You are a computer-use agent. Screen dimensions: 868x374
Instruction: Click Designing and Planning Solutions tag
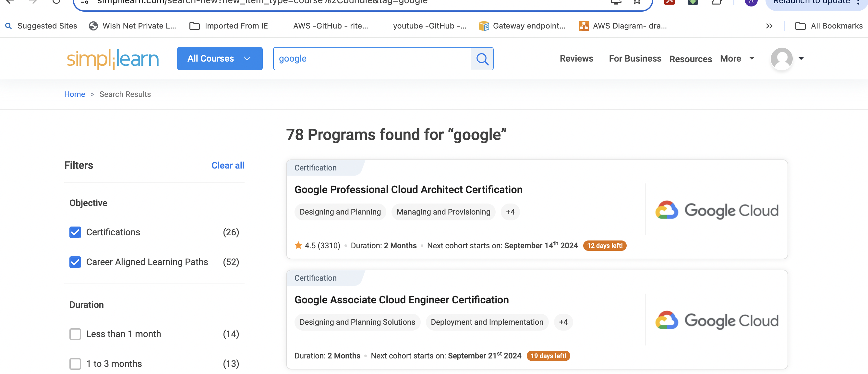click(357, 322)
